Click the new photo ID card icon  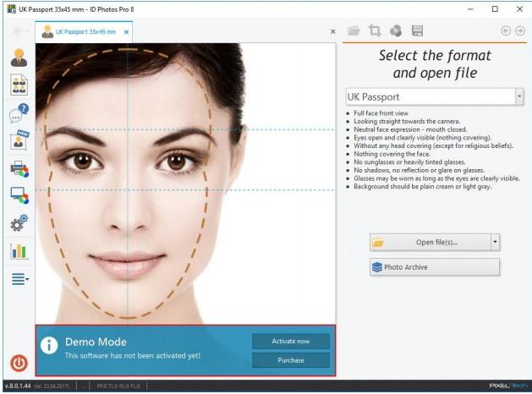19,140
